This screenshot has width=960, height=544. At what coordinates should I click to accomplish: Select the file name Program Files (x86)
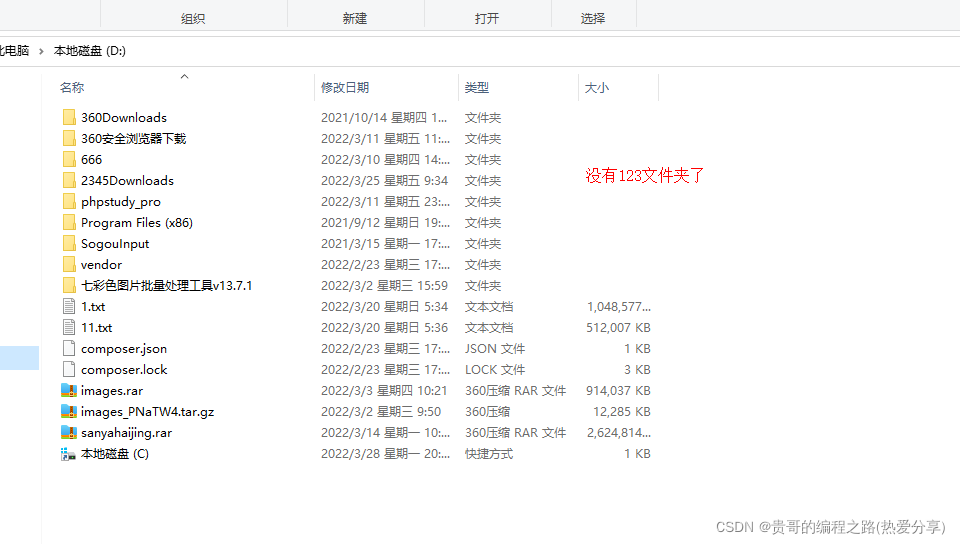tap(137, 222)
